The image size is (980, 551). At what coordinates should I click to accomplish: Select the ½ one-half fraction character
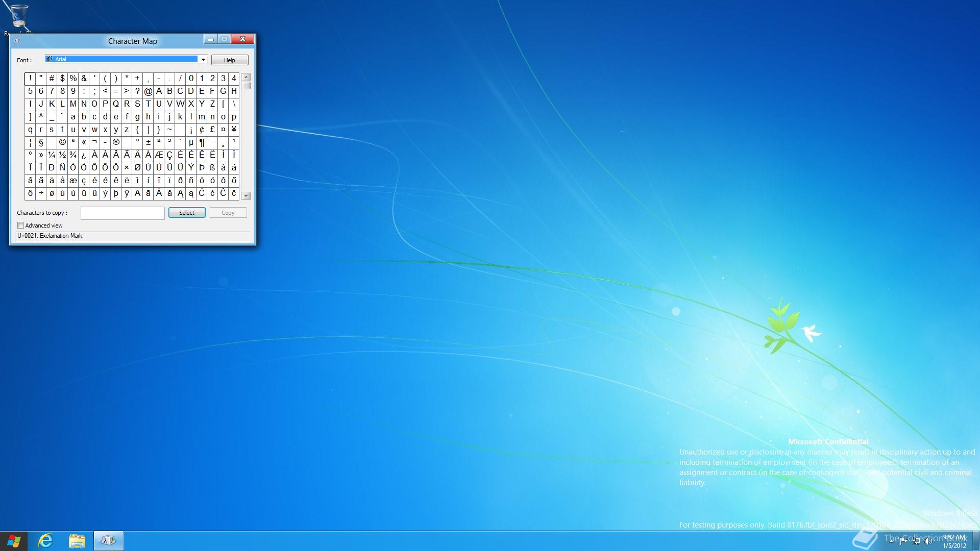pos(62,155)
